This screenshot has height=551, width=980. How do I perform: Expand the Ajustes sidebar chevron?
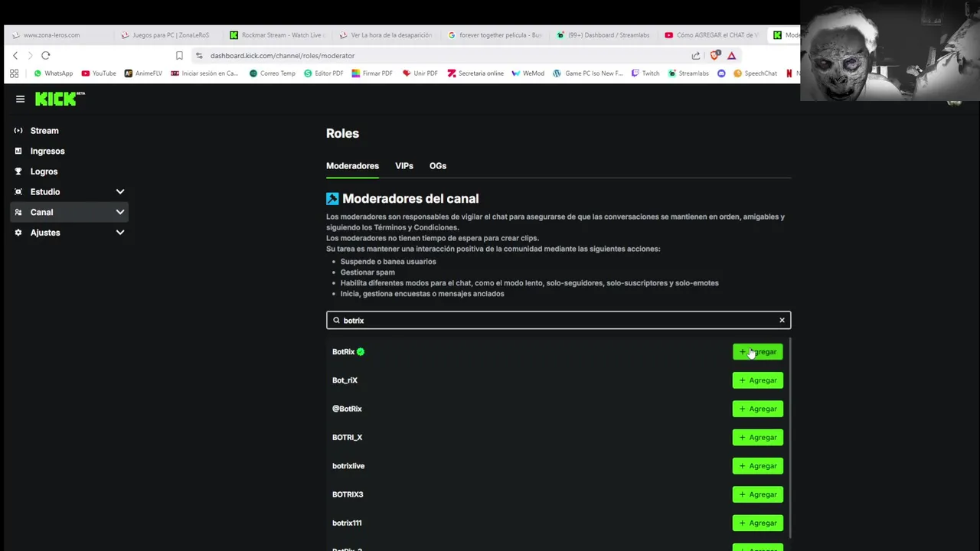coord(119,233)
